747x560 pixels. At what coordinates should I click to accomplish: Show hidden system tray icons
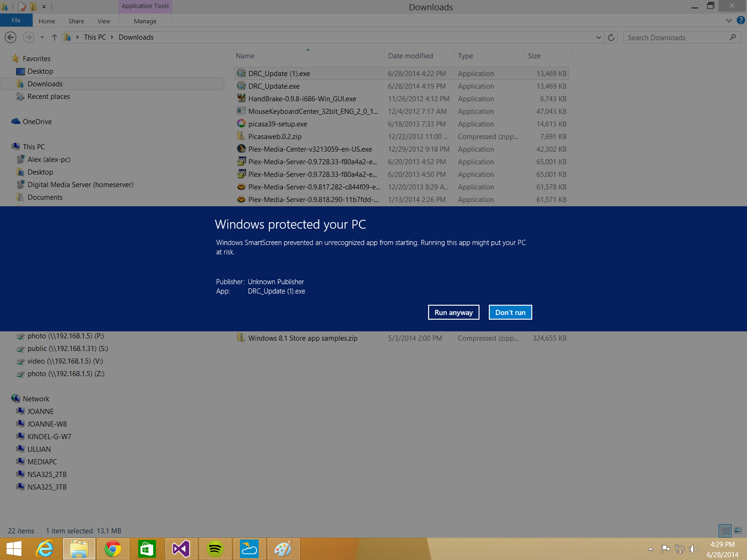point(650,549)
